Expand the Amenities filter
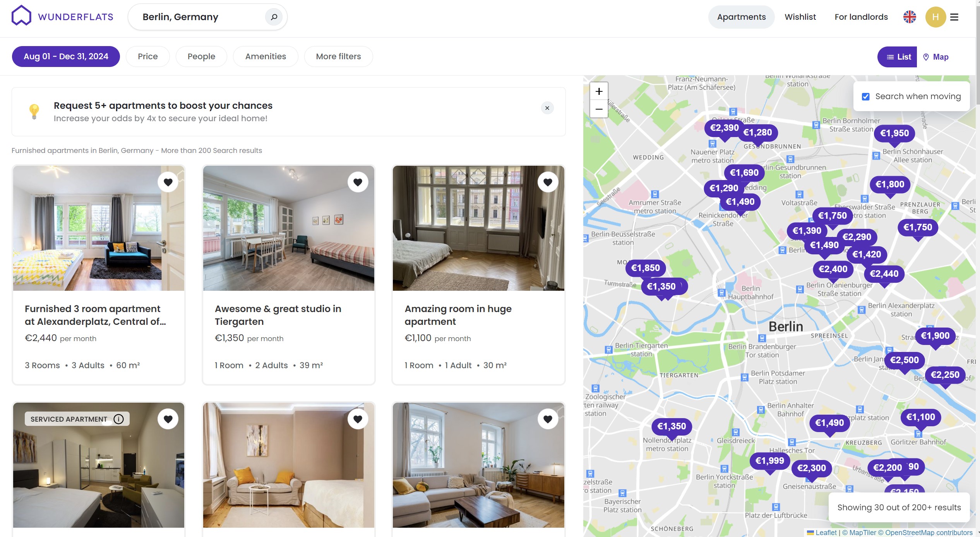This screenshot has height=537, width=980. tap(266, 57)
